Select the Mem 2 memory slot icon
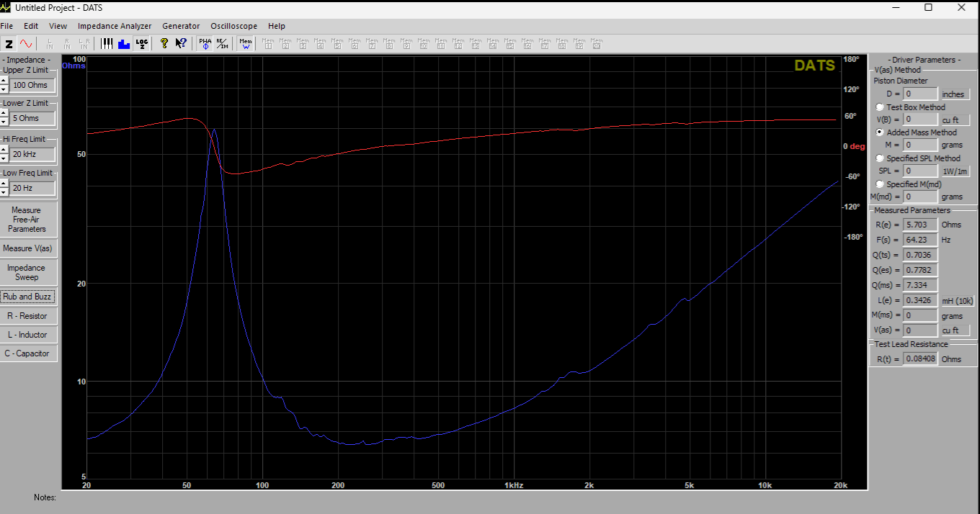Screen dimensions: 980x514 click(x=285, y=43)
